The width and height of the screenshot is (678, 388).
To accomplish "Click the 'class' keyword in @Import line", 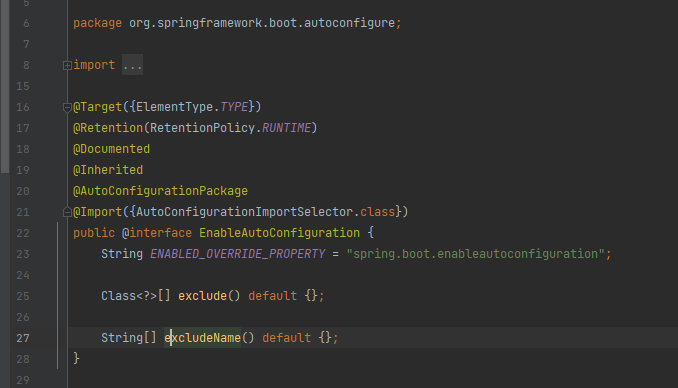I will (377, 212).
